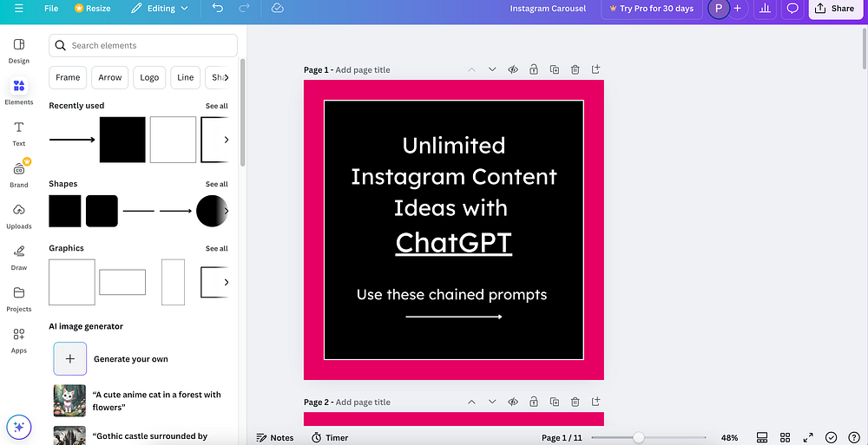Open the Share button

(835, 9)
